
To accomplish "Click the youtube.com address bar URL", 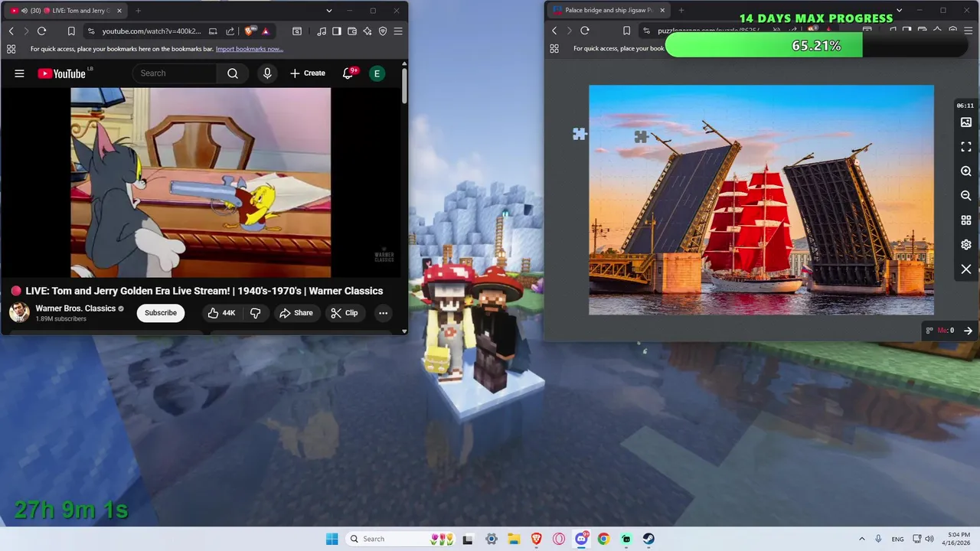I will (x=152, y=31).
